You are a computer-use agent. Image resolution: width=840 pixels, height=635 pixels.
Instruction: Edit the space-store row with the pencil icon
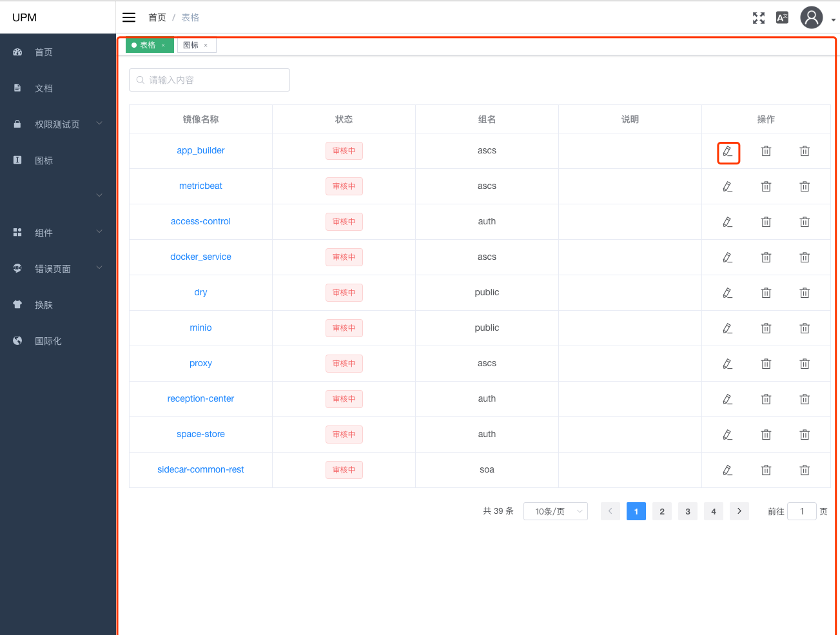(x=727, y=435)
